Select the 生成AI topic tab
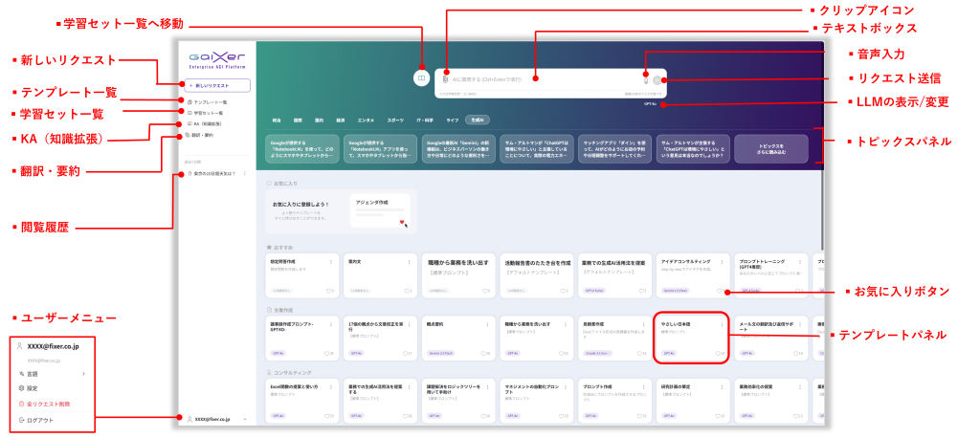The width and height of the screenshot is (980, 438). pyautogui.click(x=478, y=120)
